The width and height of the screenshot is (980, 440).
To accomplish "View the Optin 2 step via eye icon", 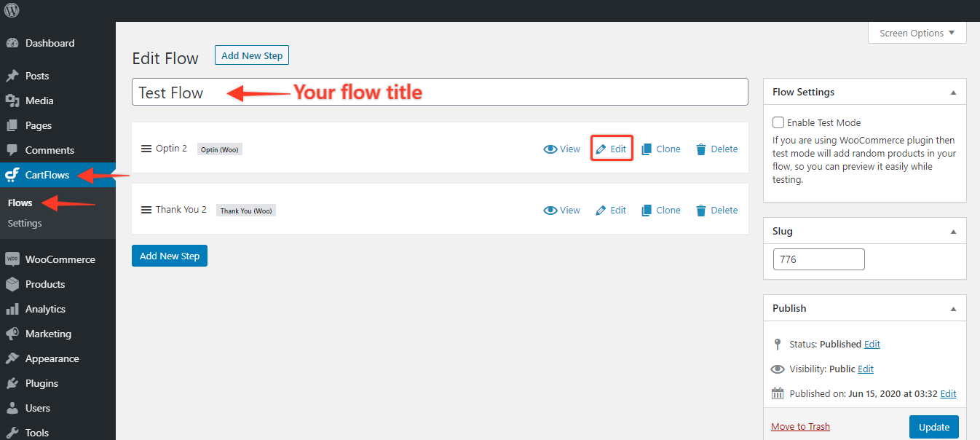I will [x=550, y=149].
